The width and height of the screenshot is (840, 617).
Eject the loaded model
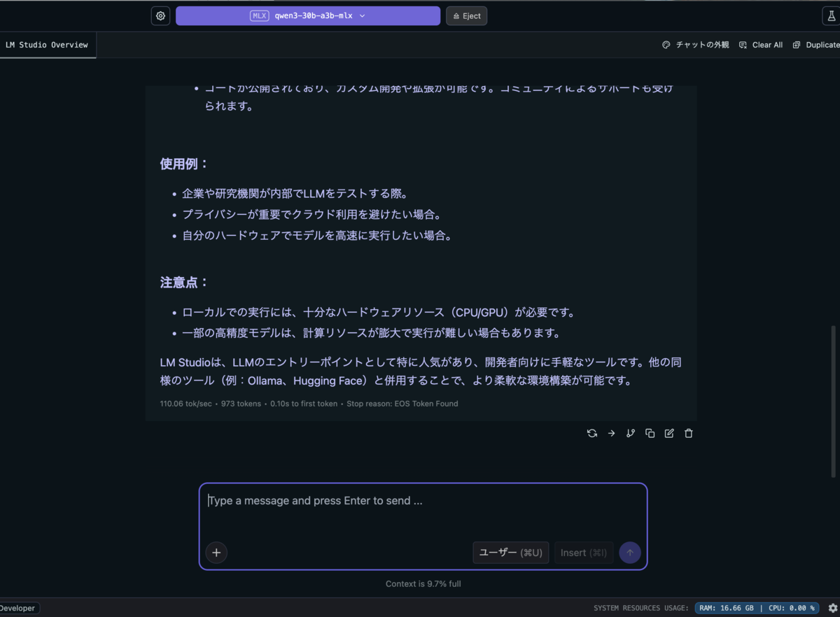pos(466,16)
